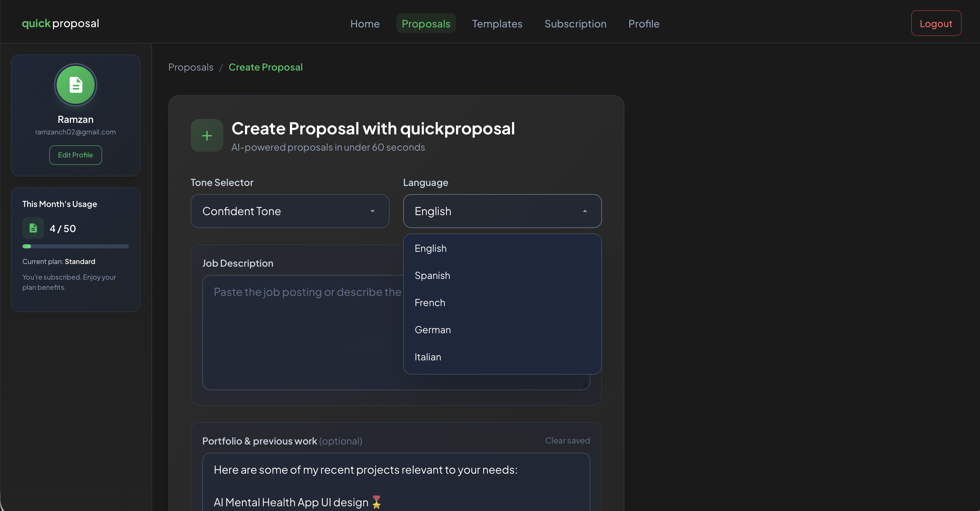Click the quickproposal logo
The width and height of the screenshot is (980, 511).
click(60, 23)
